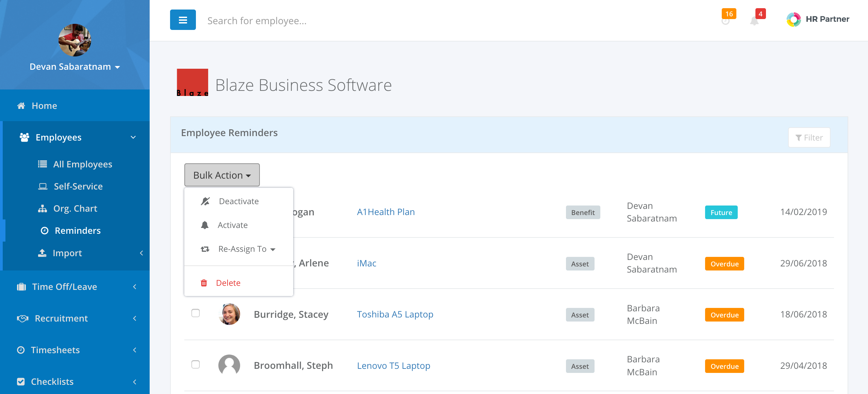Open the Devan Sabaratnam user dropdown

pyautogui.click(x=75, y=67)
